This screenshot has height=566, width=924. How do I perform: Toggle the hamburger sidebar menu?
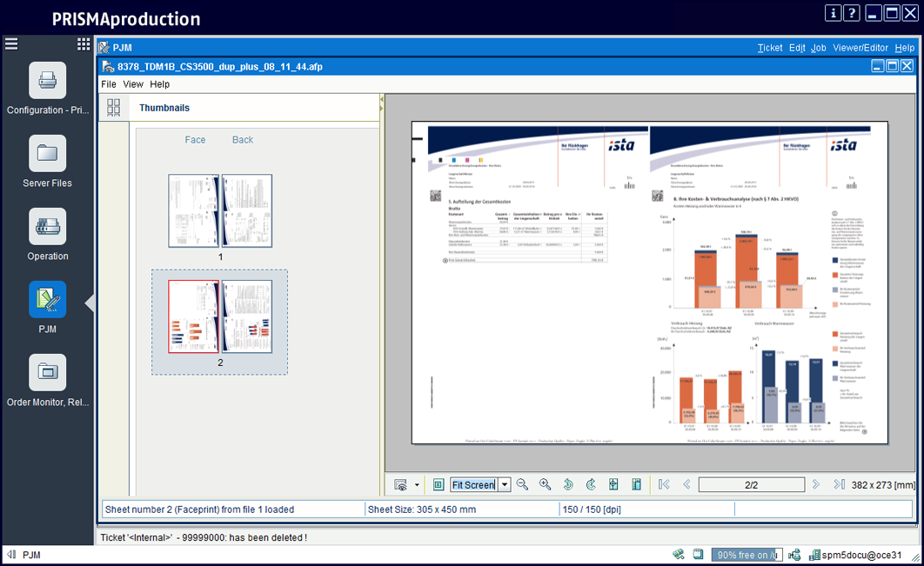11,43
